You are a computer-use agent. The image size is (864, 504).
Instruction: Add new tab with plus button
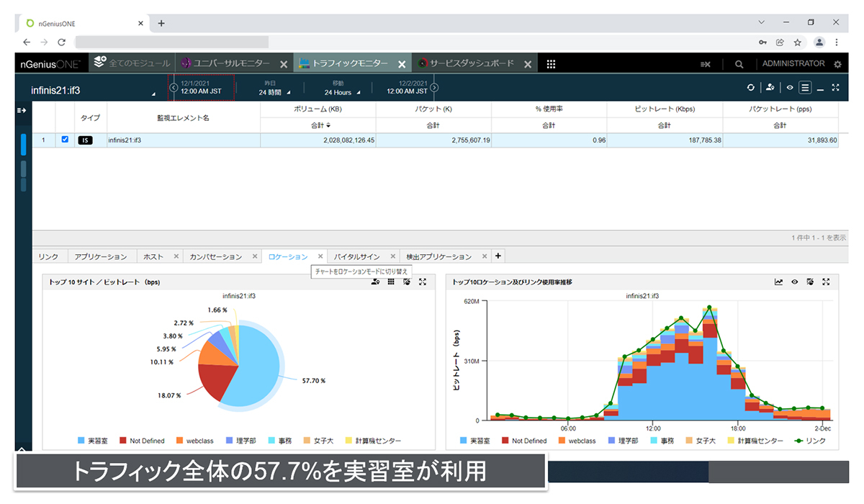tap(498, 256)
